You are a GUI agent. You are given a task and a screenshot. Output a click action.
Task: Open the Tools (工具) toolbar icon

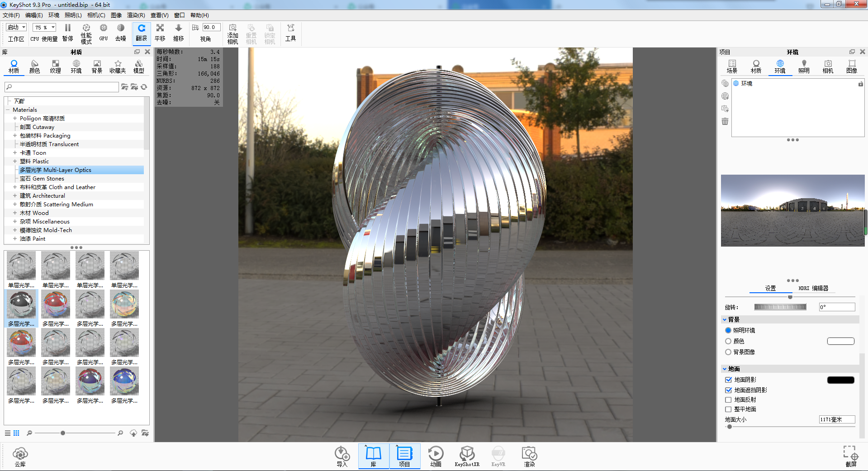point(290,33)
